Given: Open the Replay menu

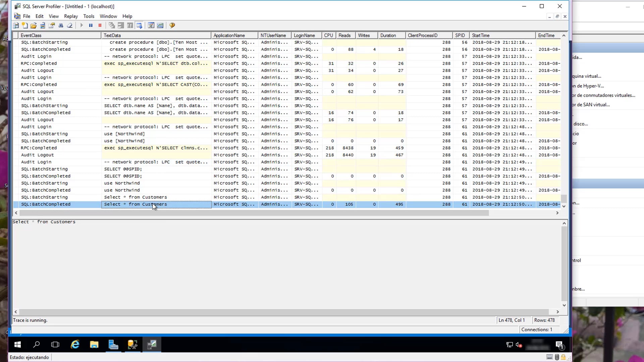Looking at the screenshot, I should 71,16.
